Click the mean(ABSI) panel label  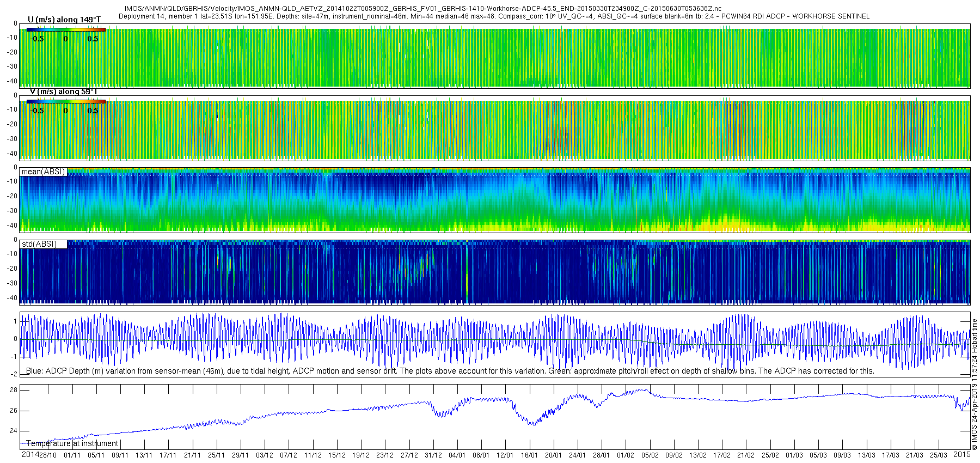[43, 172]
